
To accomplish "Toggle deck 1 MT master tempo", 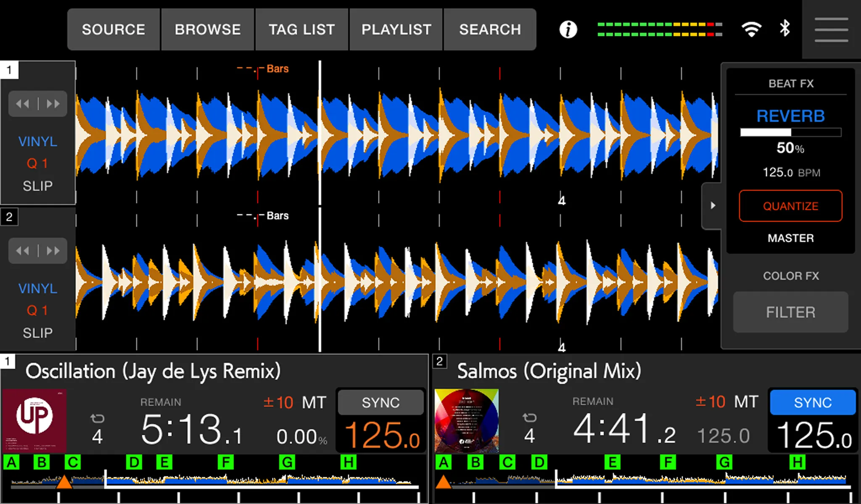I will (x=314, y=402).
